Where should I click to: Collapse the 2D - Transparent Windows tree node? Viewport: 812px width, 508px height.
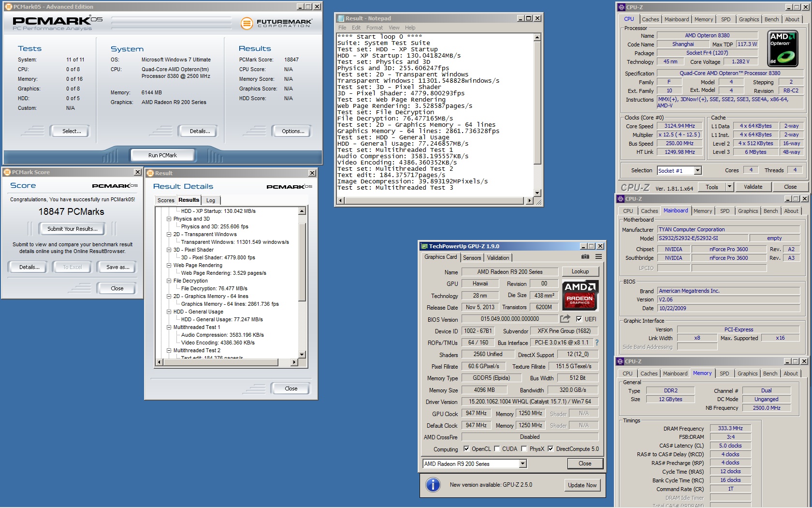coord(169,234)
